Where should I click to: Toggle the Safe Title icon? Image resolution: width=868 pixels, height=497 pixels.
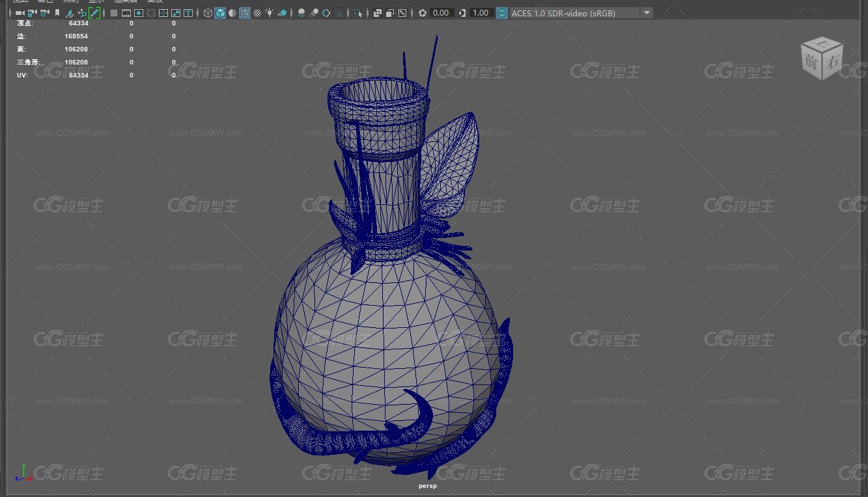tap(188, 13)
